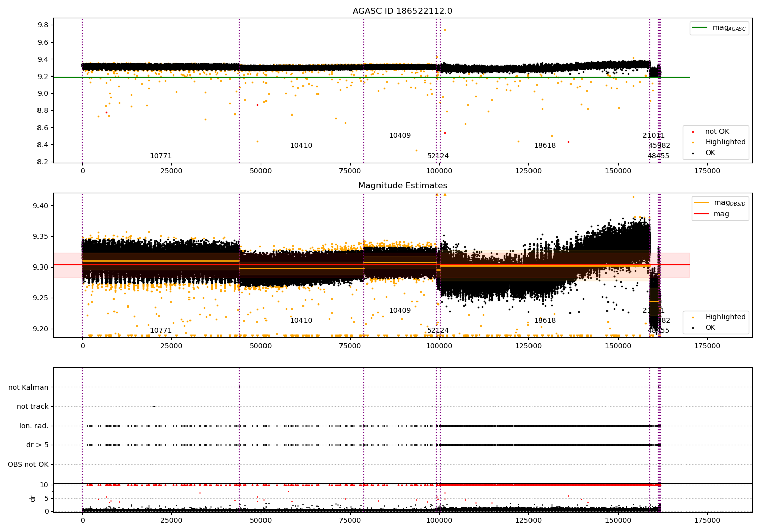Image resolution: width=760 pixels, height=532 pixels.
Task: Click OBSID label 10410 in the top plot
Action: coord(301,146)
